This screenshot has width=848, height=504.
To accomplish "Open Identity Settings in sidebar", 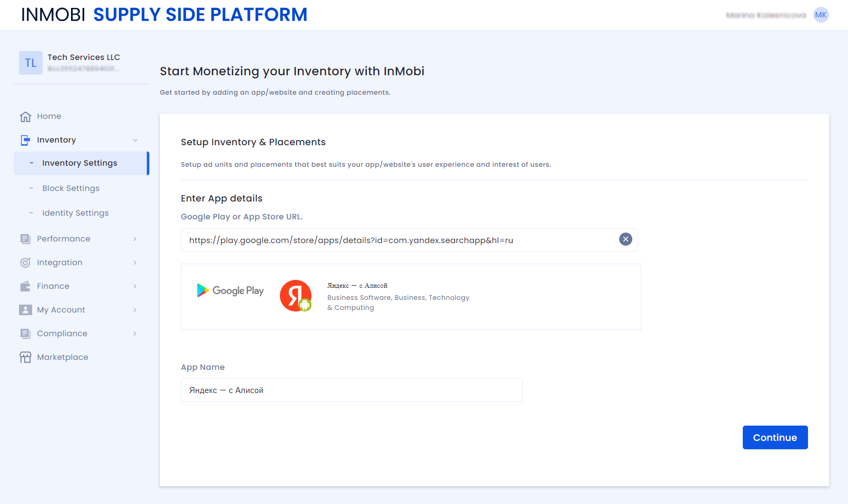I will point(75,213).
